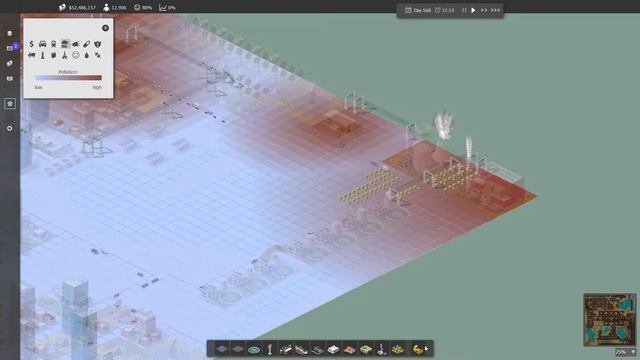
Task: Select the fire truck overlay icon
Action: (31, 55)
